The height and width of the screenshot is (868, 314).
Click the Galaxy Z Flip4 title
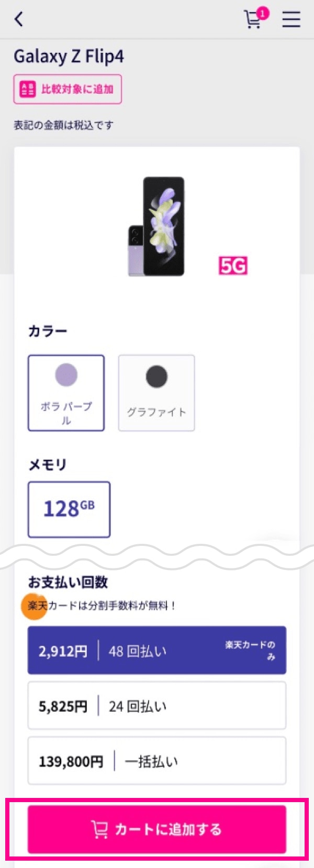point(69,56)
